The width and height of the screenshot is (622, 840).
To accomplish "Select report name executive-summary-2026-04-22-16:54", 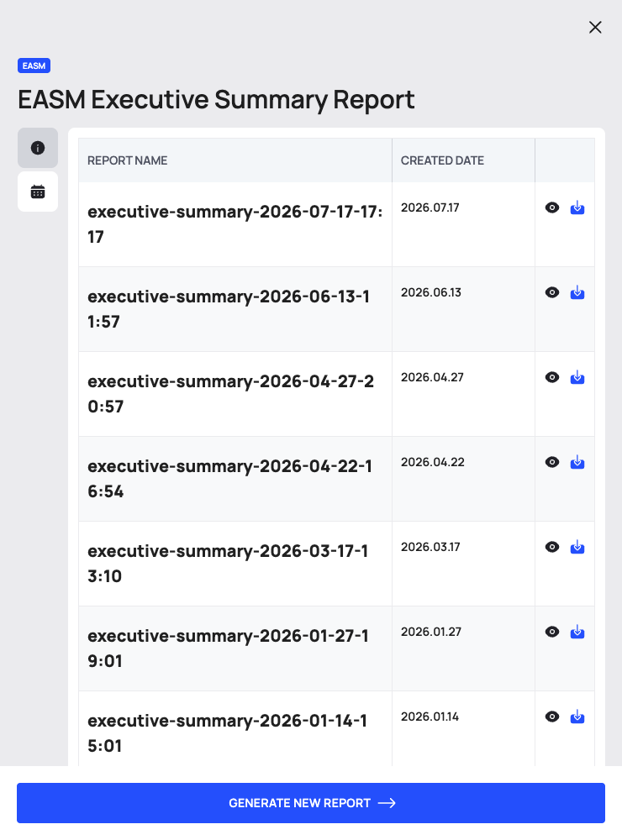I will 230,479.
